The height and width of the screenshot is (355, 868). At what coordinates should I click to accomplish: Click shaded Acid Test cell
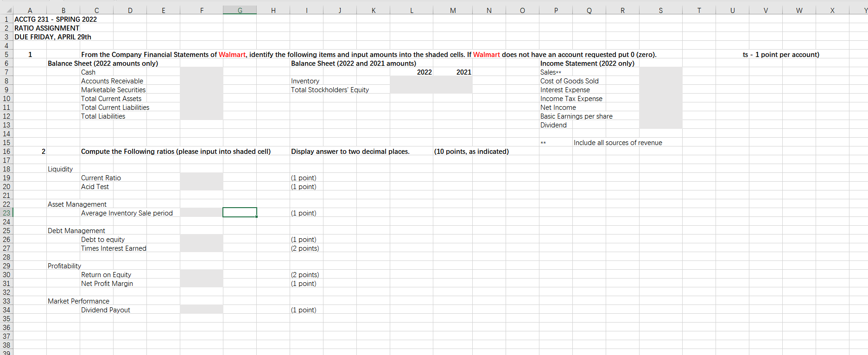click(201, 186)
